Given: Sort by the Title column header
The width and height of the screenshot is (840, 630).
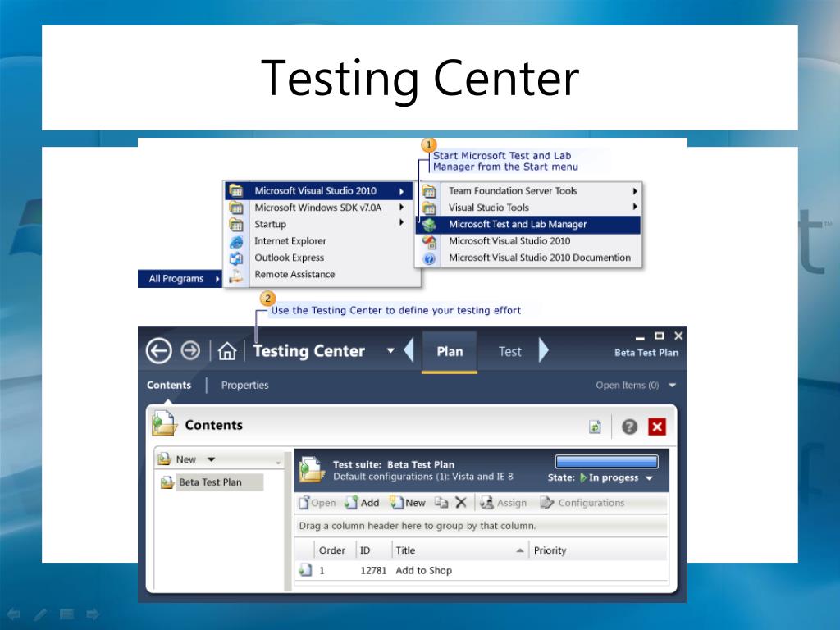Looking at the screenshot, I should click(x=405, y=550).
